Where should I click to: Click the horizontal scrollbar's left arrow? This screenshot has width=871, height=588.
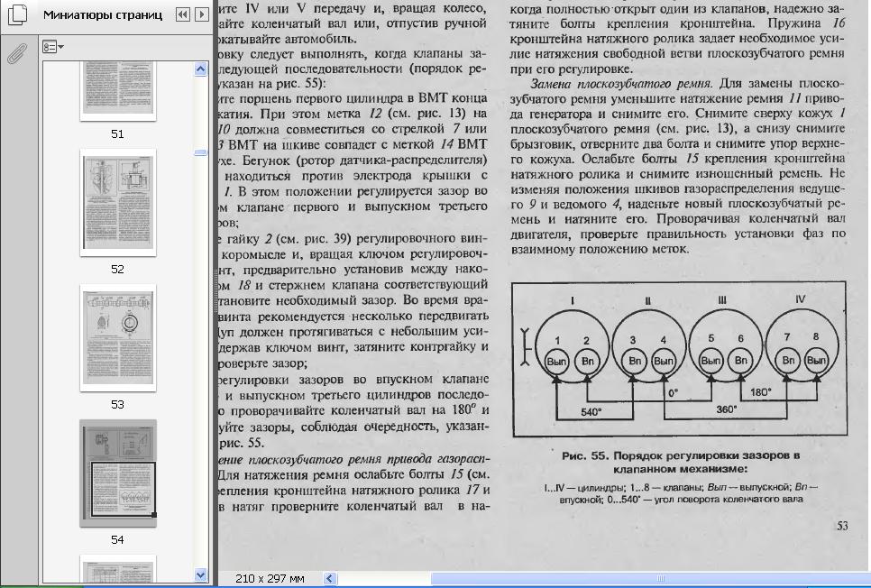(x=330, y=578)
